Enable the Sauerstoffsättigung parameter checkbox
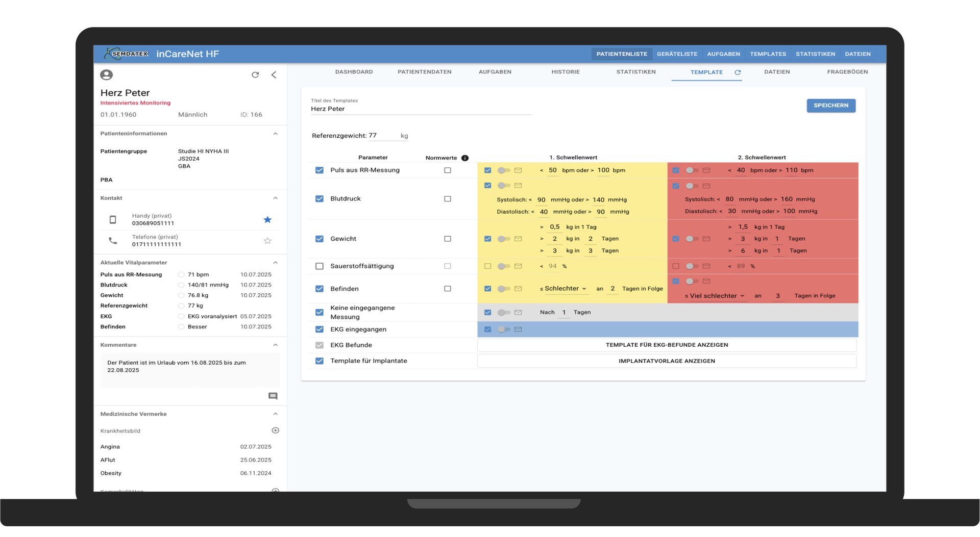This screenshot has width=980, height=537. pyautogui.click(x=320, y=266)
